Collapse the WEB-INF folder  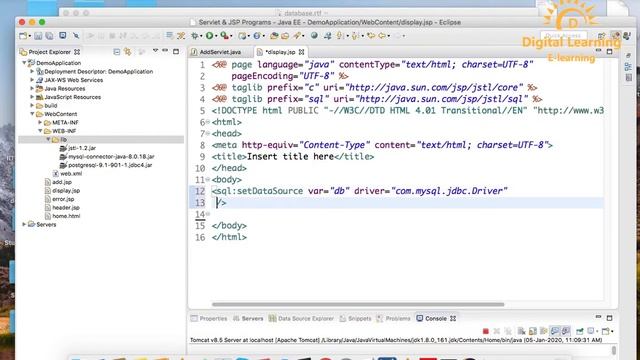pos(40,131)
